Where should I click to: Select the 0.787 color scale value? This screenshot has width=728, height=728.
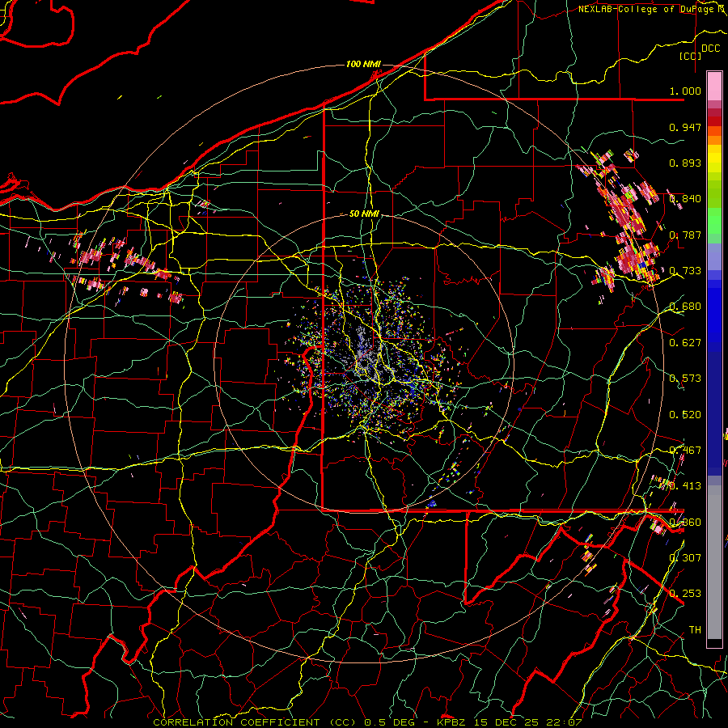point(685,235)
